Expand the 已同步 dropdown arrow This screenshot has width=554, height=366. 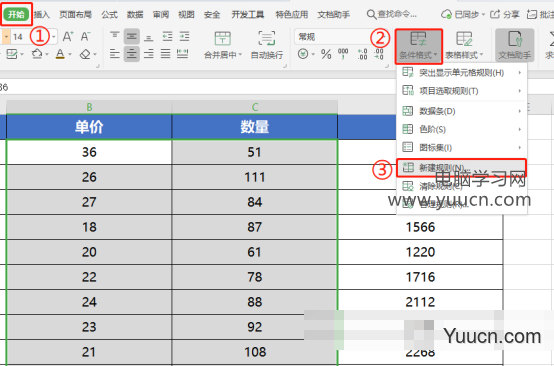coord(483,14)
